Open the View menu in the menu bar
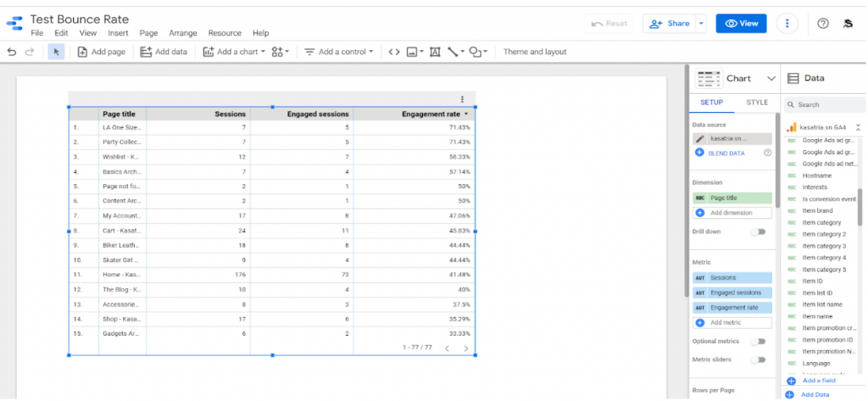Image resolution: width=868 pixels, height=401 pixels. 88,33
